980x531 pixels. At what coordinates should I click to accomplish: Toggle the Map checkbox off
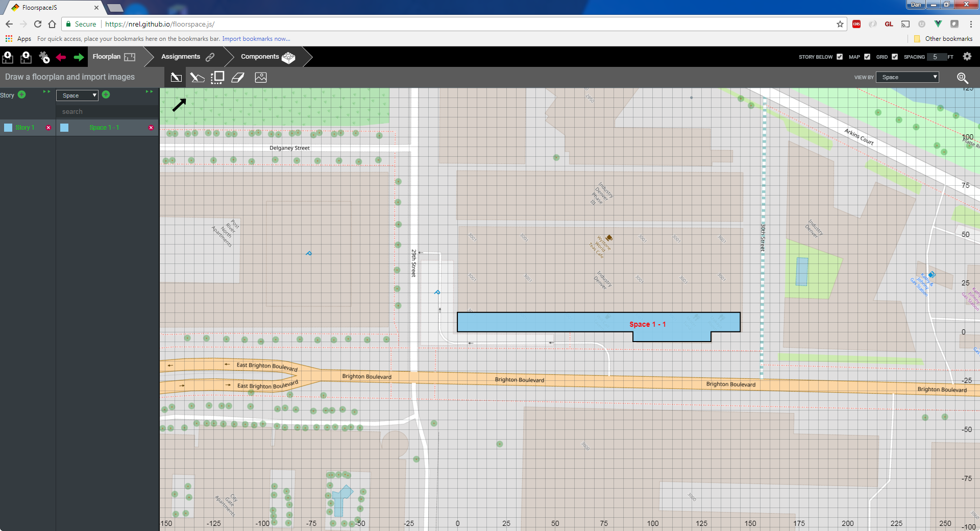(867, 57)
